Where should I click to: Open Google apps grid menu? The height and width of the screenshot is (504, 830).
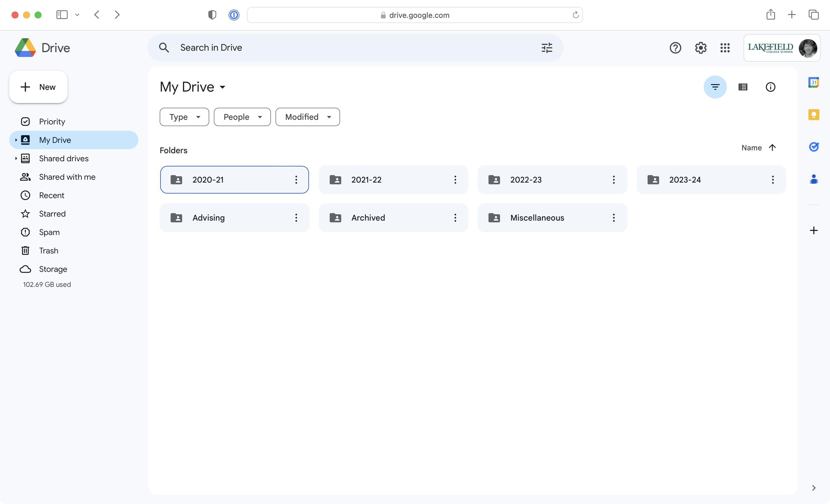coord(725,48)
